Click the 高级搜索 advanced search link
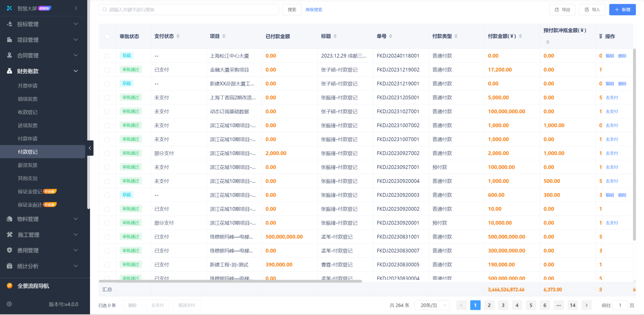This screenshot has width=644, height=315. click(x=313, y=9)
